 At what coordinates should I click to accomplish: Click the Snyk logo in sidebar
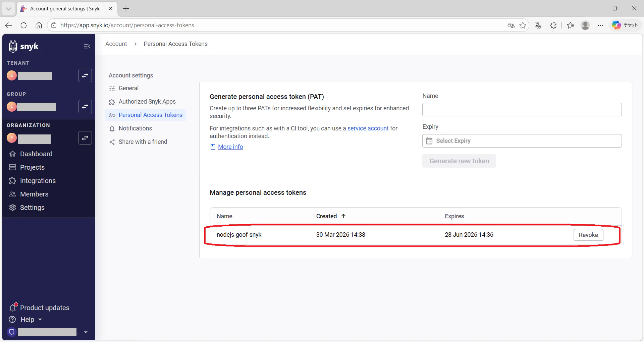coord(23,46)
